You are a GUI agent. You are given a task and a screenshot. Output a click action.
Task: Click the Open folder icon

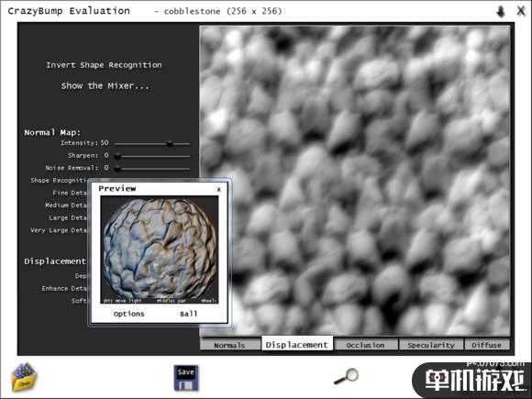click(24, 377)
